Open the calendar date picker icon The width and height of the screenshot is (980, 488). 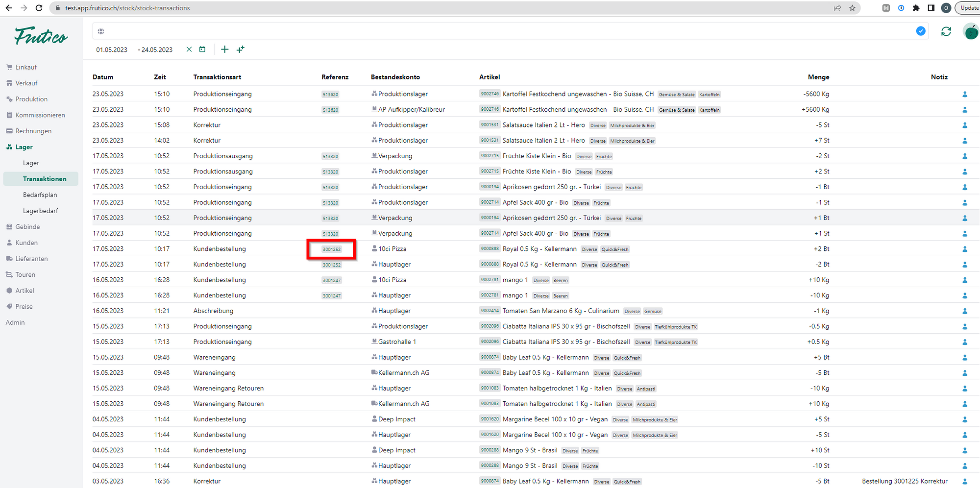point(202,49)
